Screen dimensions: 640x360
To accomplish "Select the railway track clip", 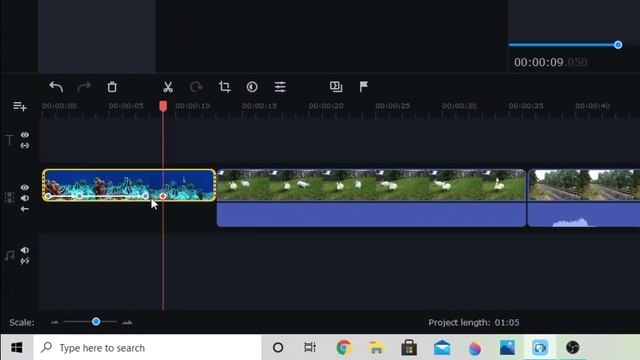I will [x=584, y=185].
